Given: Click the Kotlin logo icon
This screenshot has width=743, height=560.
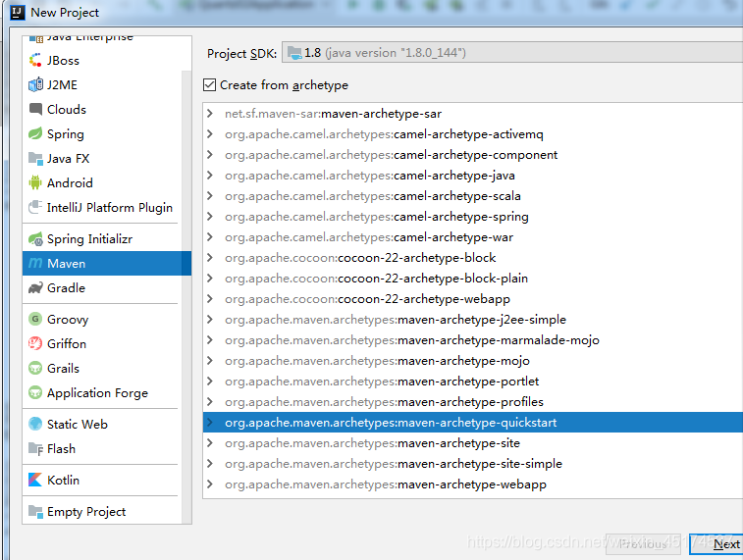Looking at the screenshot, I should (35, 480).
